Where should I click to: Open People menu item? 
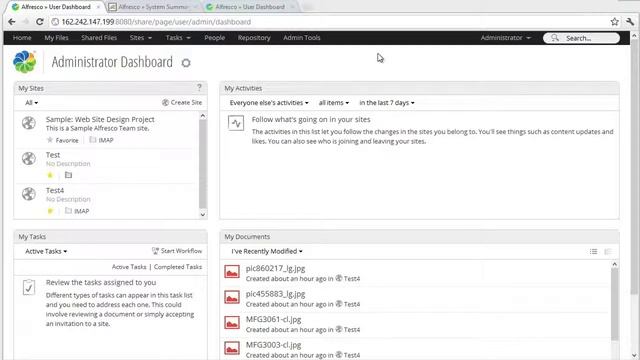point(215,38)
